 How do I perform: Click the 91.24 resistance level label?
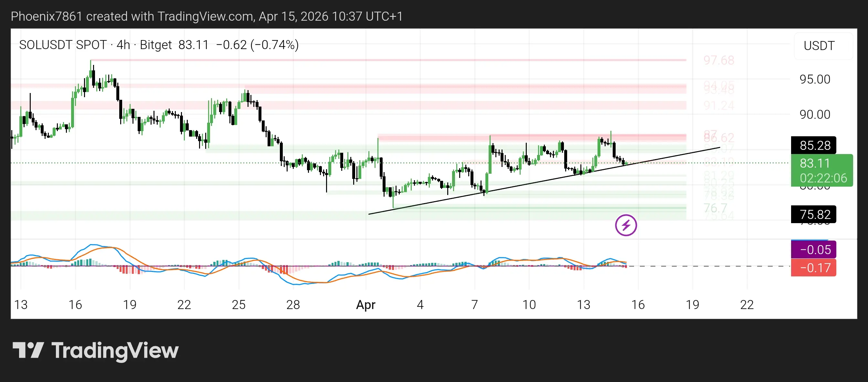point(718,106)
